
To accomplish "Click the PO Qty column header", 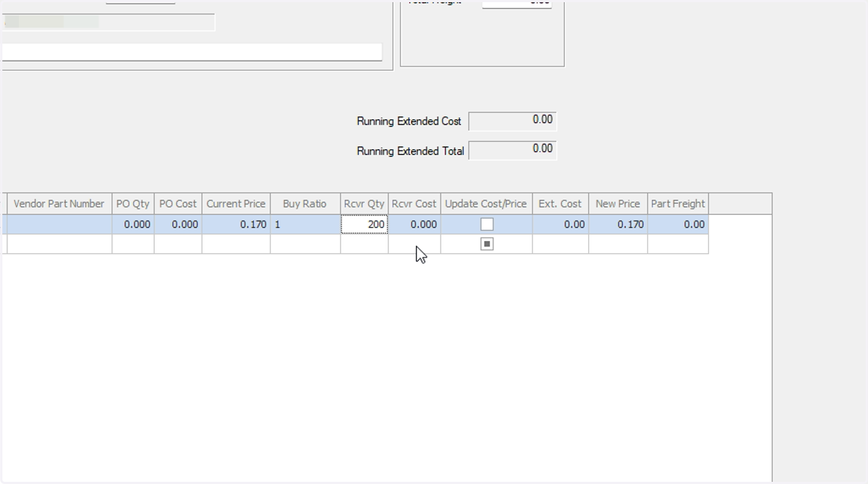I will [133, 204].
